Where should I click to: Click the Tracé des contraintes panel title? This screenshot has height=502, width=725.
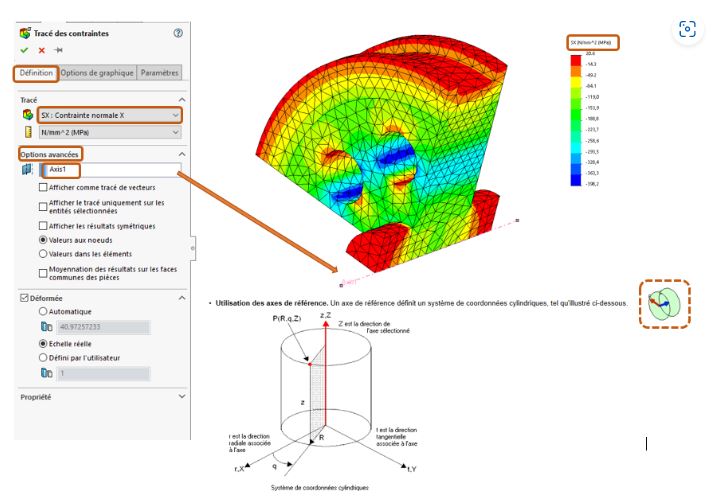click(71, 33)
